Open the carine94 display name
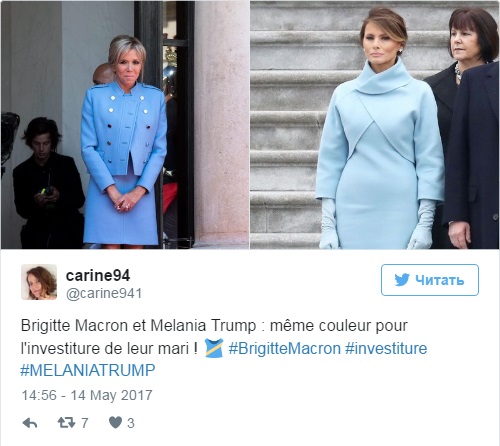The image size is (500, 446). point(98,275)
